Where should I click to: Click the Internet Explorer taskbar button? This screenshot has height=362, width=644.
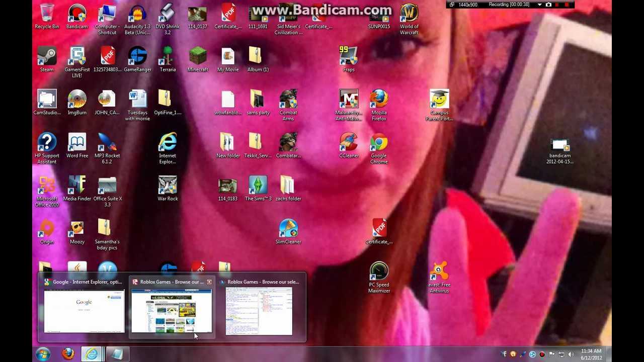point(92,354)
